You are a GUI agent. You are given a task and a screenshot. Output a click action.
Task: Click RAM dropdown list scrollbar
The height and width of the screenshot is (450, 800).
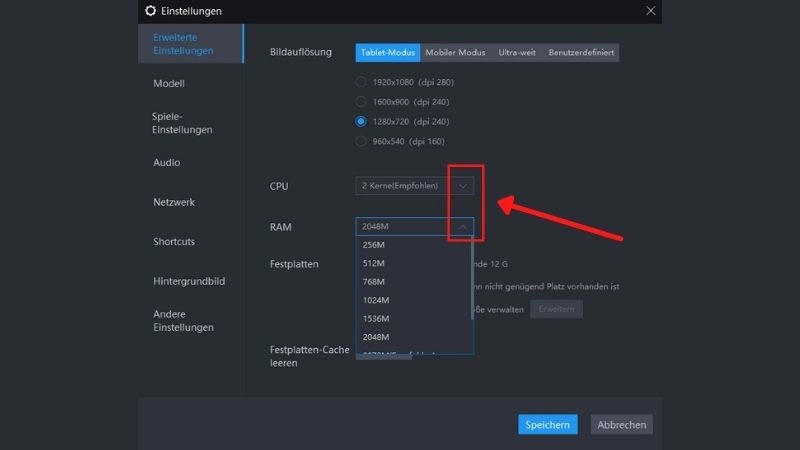pyautogui.click(x=472, y=278)
